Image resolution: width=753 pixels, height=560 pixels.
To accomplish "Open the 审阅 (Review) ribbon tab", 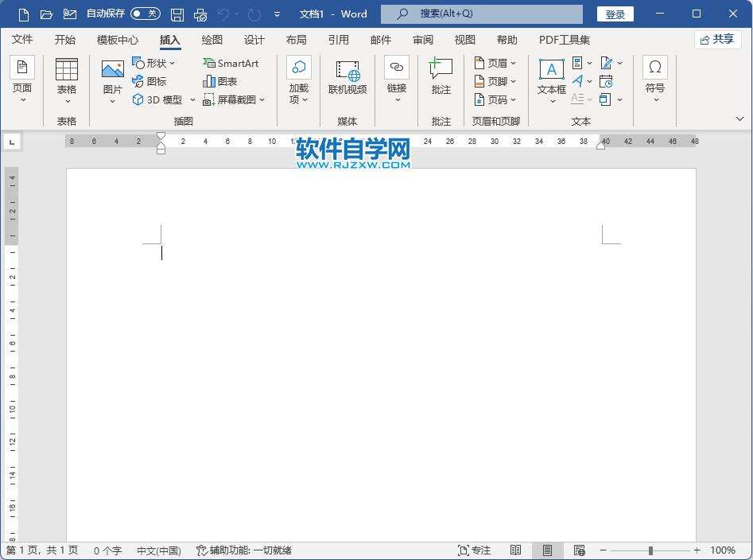I will (423, 40).
